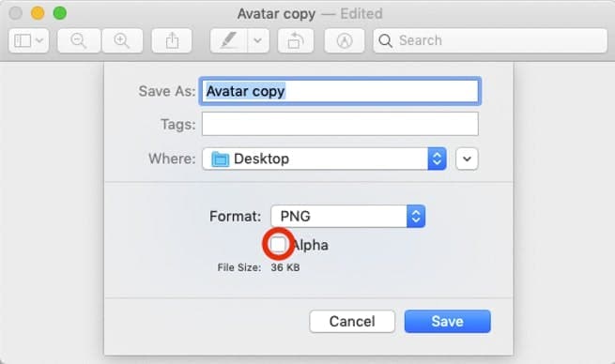615x364 pixels.
Task: Show the Markup Toolbar icon
Action: coord(345,40)
